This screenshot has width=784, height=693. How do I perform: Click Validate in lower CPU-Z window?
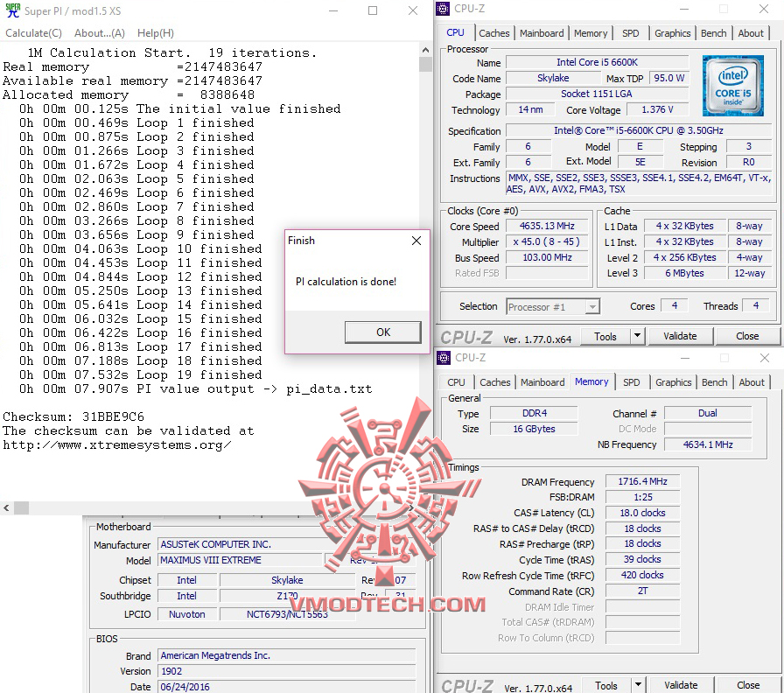point(681,685)
